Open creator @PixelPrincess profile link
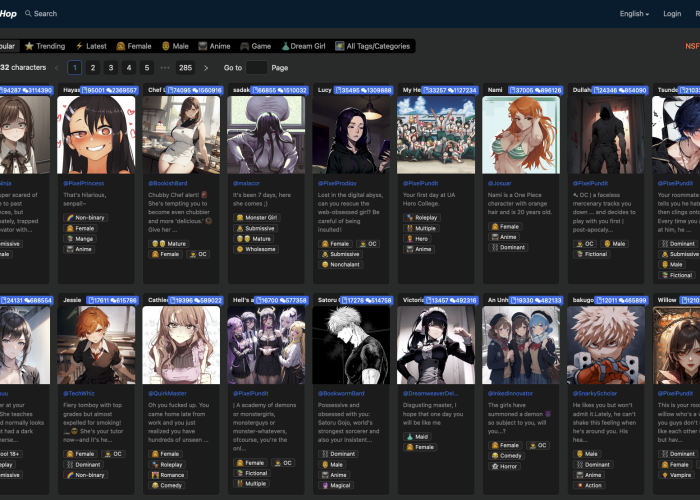 [83, 183]
